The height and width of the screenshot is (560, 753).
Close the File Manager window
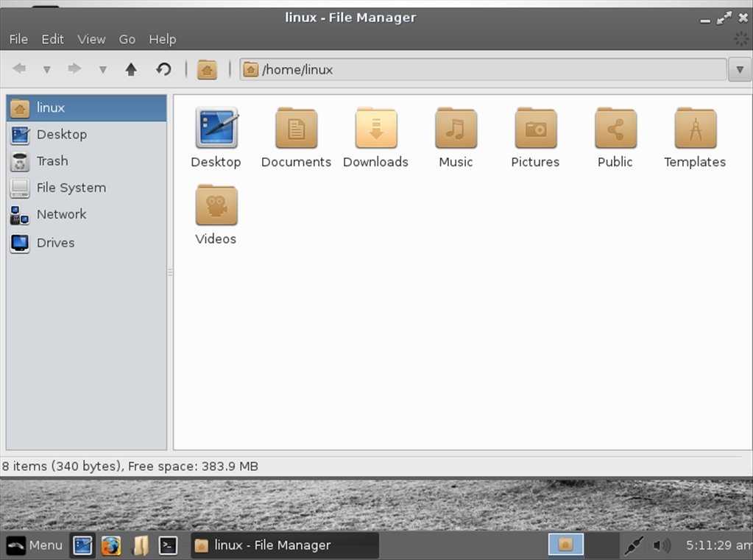point(743,18)
